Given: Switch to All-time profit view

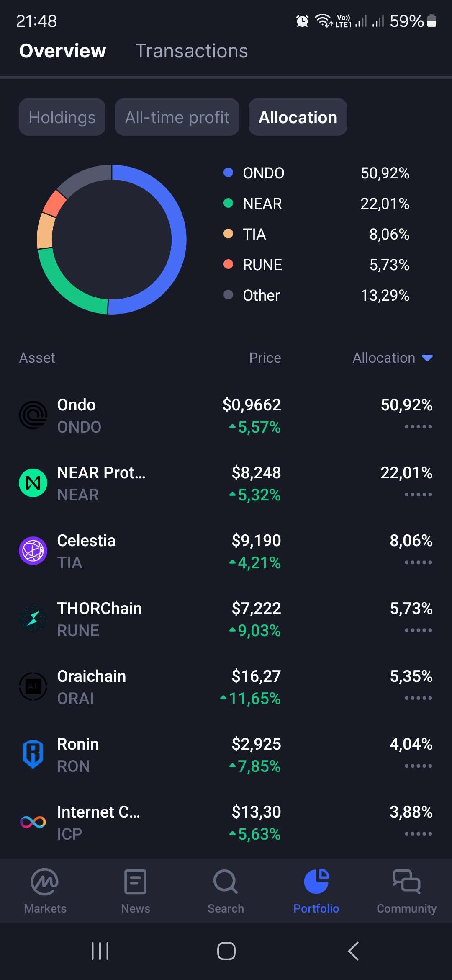Looking at the screenshot, I should pos(177,117).
